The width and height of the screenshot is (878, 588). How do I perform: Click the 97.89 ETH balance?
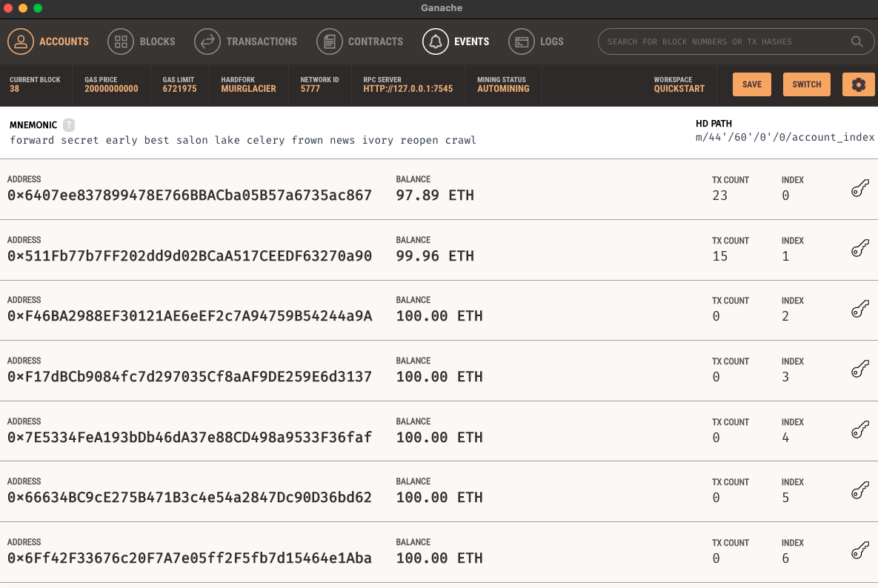(x=435, y=196)
